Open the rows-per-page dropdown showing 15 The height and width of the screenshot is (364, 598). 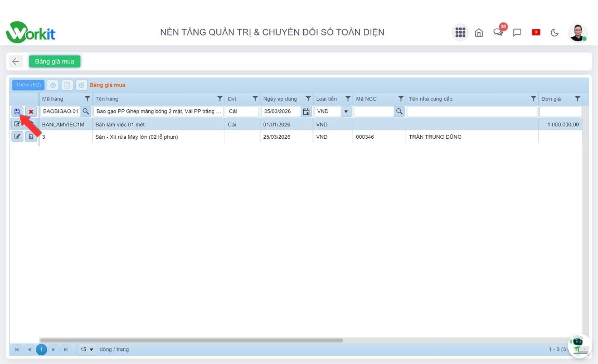87,349
